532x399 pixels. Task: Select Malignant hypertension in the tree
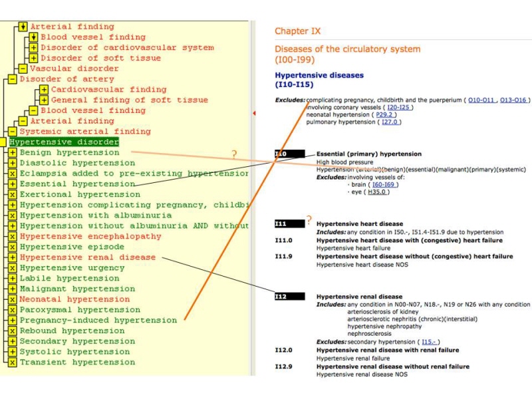coord(77,289)
